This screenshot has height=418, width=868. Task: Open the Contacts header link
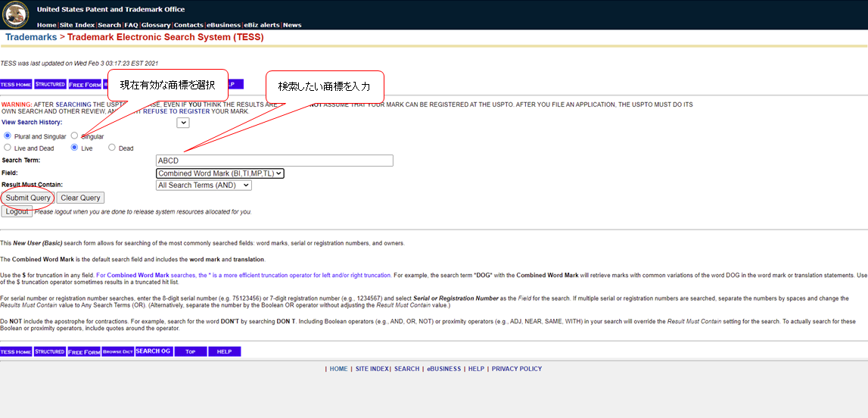(x=188, y=25)
